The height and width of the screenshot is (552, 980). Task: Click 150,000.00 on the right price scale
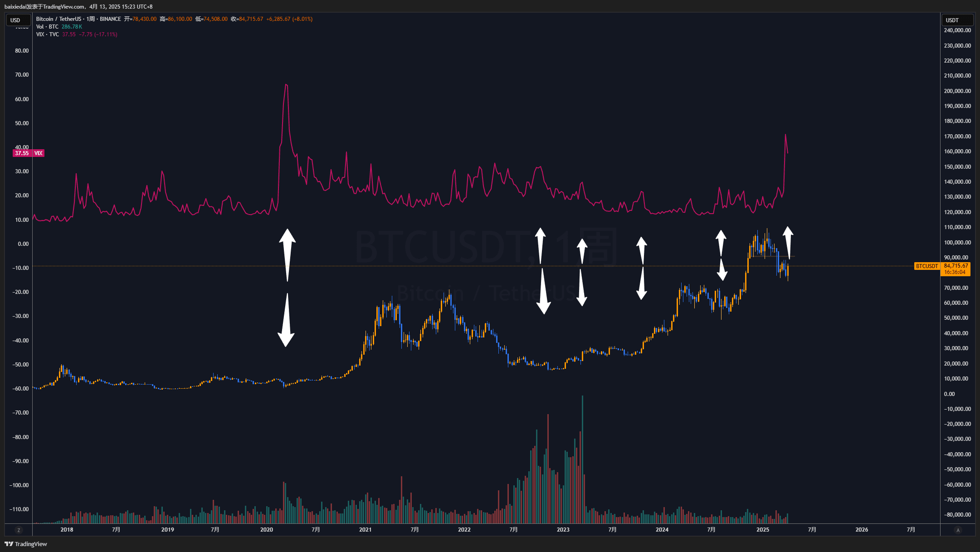tap(957, 167)
